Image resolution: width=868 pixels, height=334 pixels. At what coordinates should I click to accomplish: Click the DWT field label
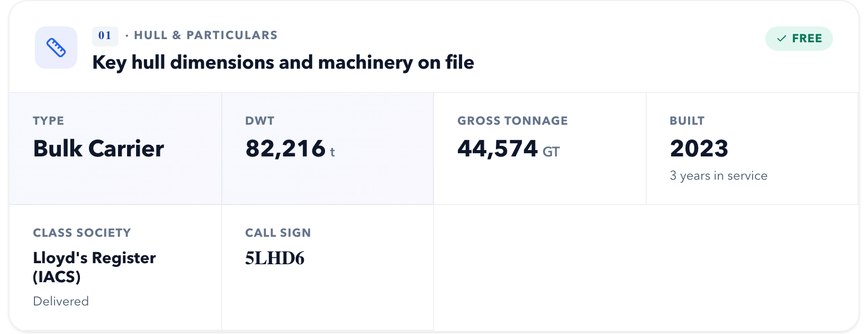coord(259,121)
